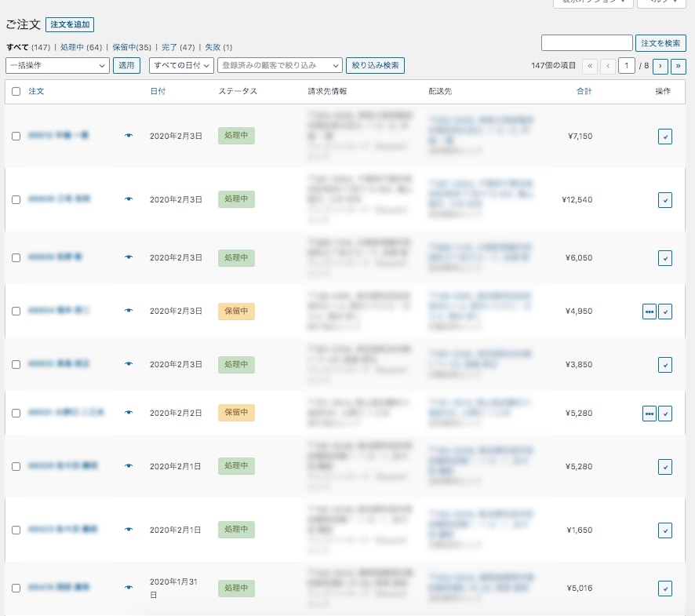Sort the table by the 日付 column header
Screen dimensions: 695x616
pyautogui.click(x=158, y=91)
